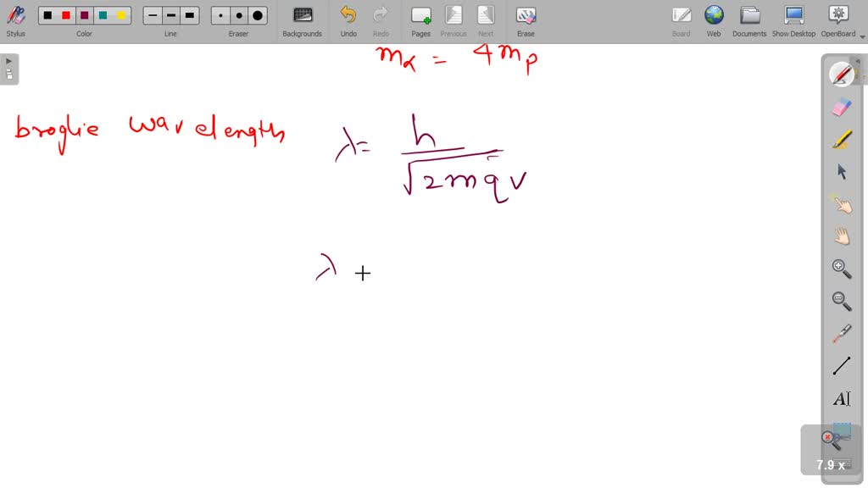Select the thick line width option
Viewport: 868px width, 488px height.
click(x=189, y=14)
